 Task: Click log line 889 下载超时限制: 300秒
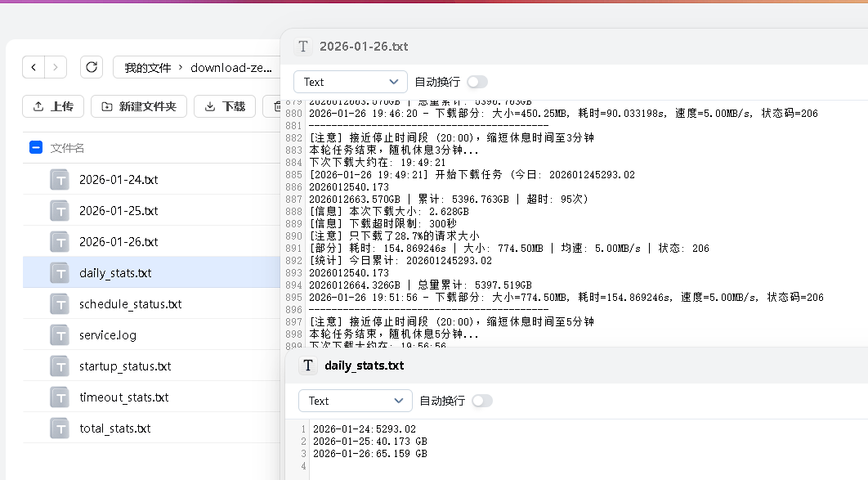pyautogui.click(x=383, y=224)
